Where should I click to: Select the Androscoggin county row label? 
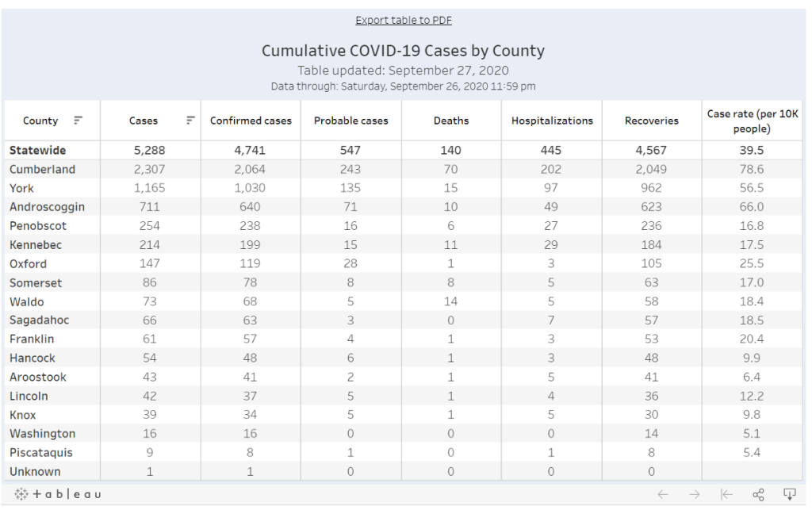(x=47, y=206)
